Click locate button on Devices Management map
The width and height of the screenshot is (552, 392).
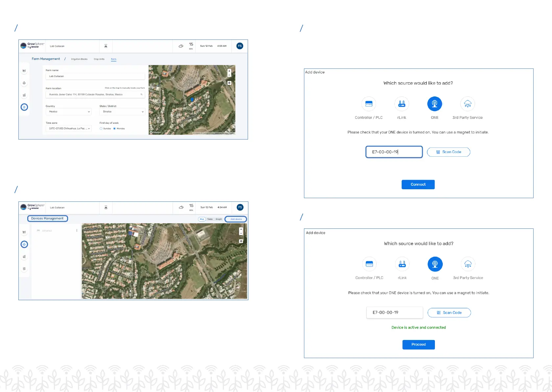coord(241,241)
